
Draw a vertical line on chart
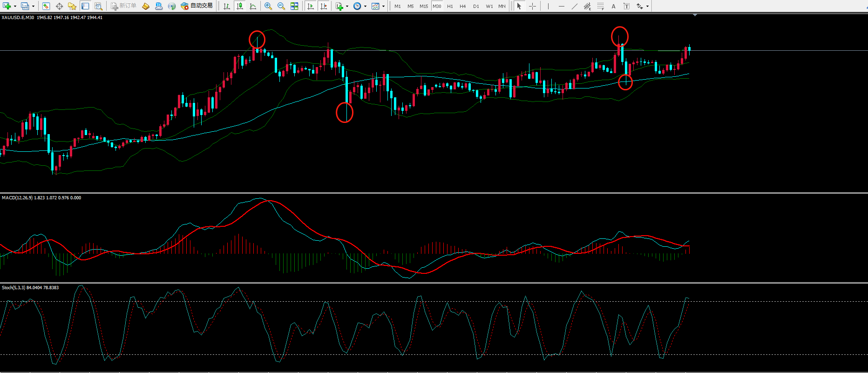(x=549, y=6)
